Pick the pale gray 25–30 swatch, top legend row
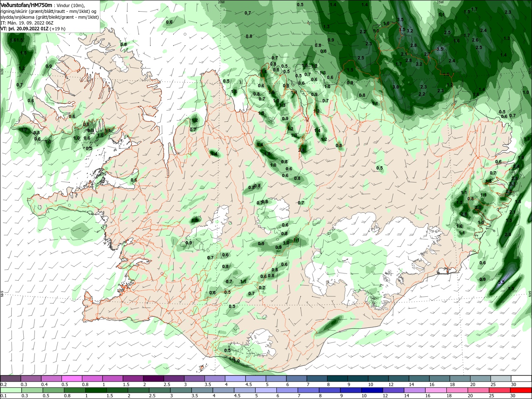This screenshot has width=532, height=399. coord(500,379)
